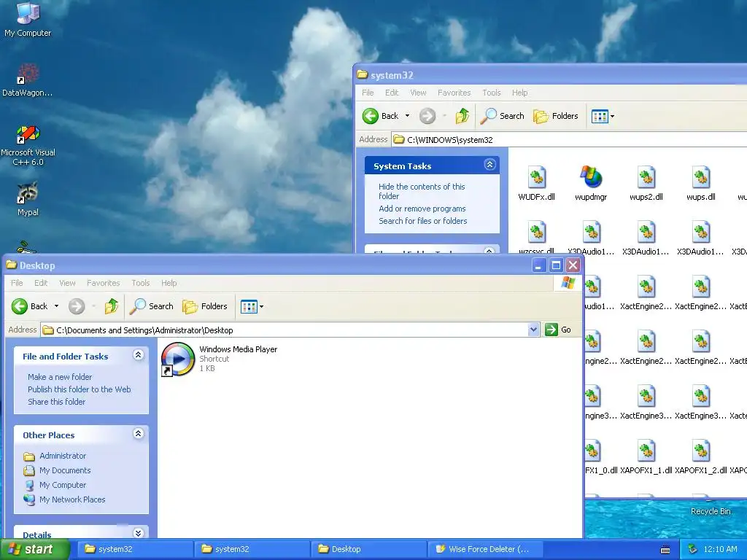Click Back button in system32 window
This screenshot has height=560, width=747.
point(380,116)
